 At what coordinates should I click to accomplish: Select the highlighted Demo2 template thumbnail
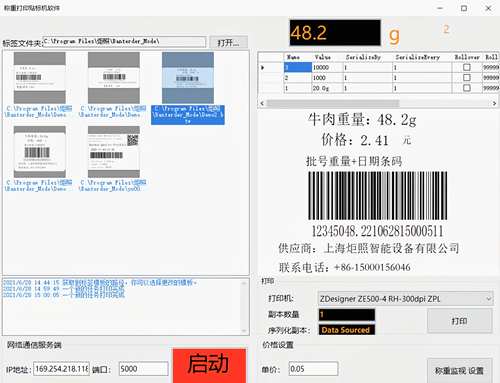pyautogui.click(x=188, y=78)
